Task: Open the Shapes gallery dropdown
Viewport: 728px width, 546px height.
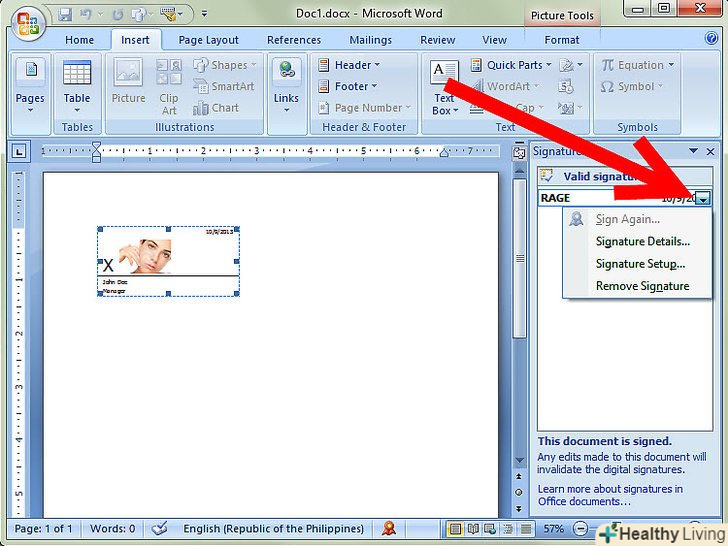Action: click(225, 65)
